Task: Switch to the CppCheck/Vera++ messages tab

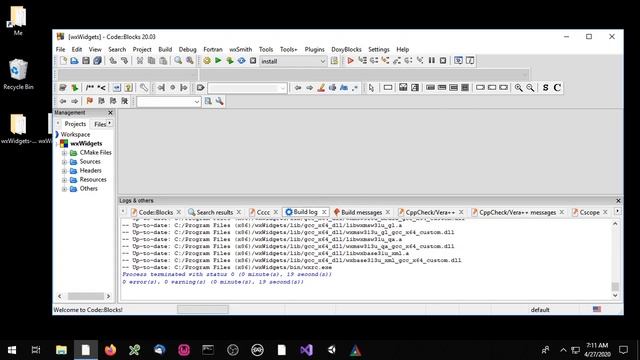Action: [x=517, y=212]
